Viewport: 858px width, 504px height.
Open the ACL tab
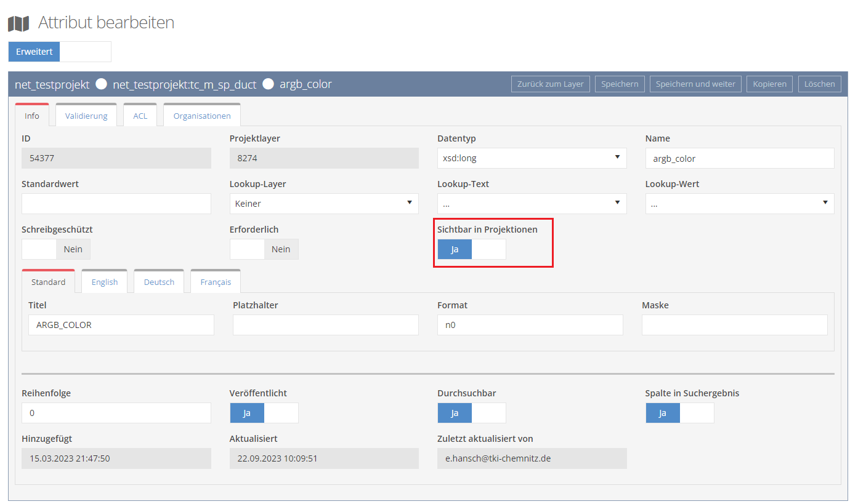pos(140,116)
